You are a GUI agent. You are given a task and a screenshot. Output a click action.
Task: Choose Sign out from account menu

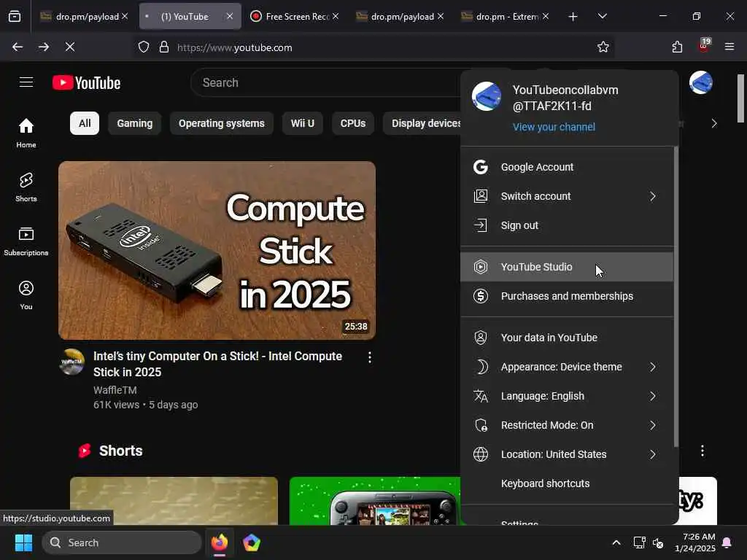(567, 225)
